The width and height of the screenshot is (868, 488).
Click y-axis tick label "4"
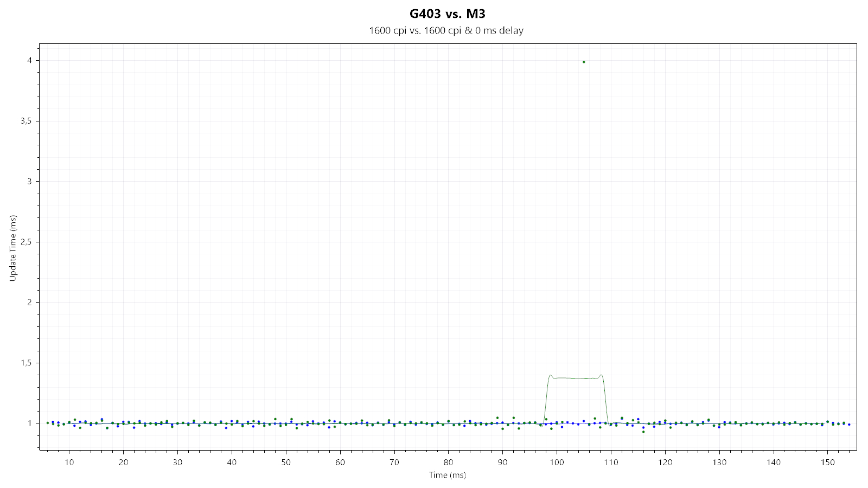tap(29, 60)
